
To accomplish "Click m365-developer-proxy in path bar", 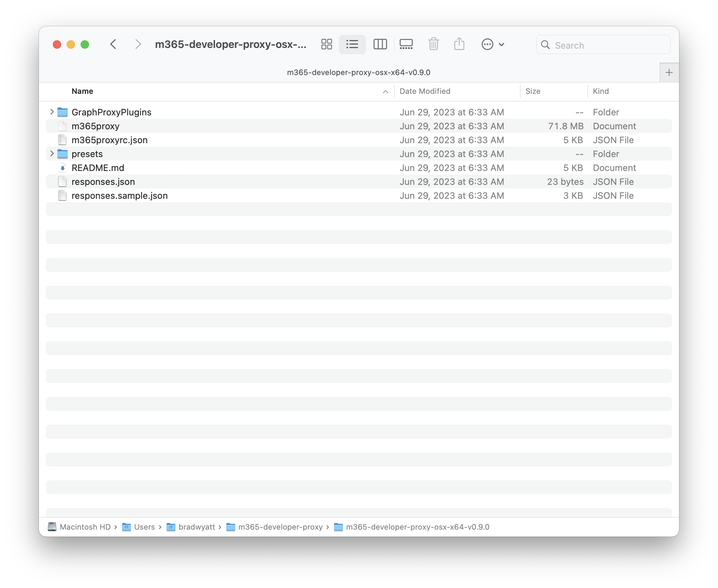I will [x=280, y=527].
